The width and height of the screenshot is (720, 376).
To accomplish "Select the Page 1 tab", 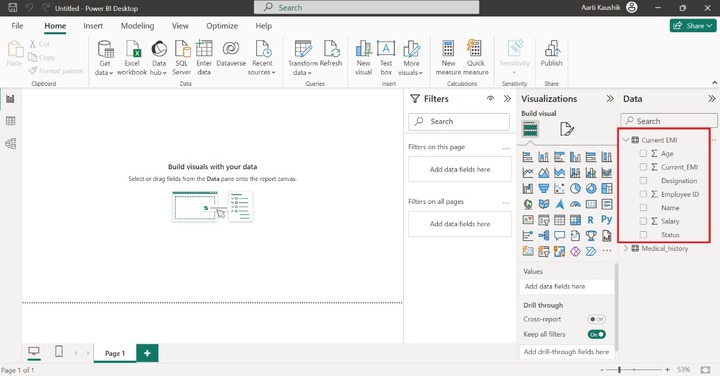I will [x=115, y=353].
